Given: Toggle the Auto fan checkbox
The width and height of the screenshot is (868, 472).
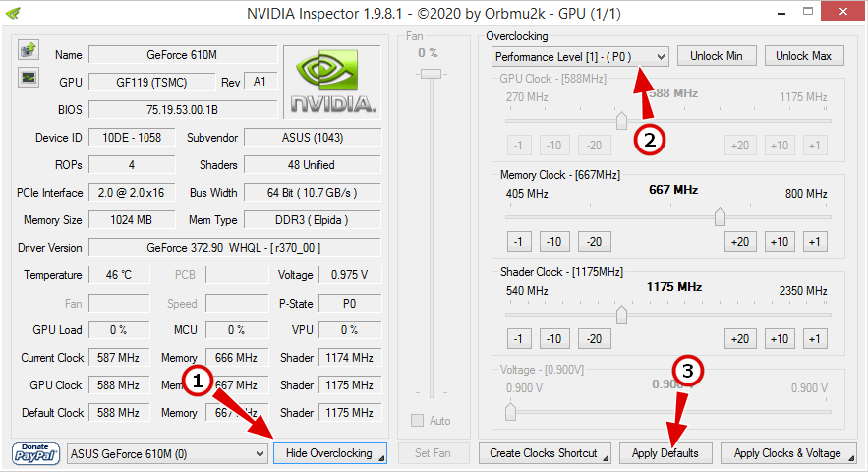Looking at the screenshot, I should point(418,421).
